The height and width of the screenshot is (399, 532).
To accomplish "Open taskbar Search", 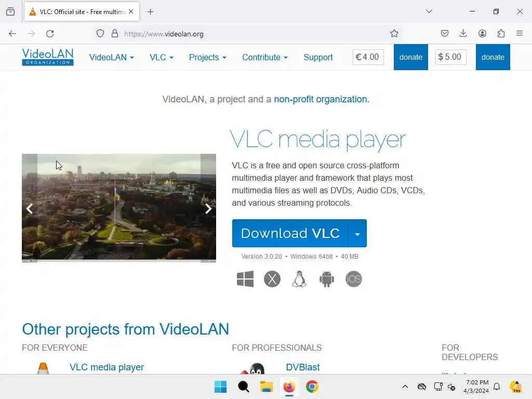I will click(x=243, y=387).
